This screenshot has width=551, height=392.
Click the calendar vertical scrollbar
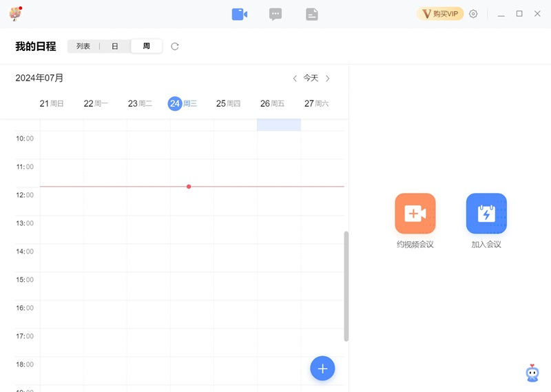(x=346, y=286)
